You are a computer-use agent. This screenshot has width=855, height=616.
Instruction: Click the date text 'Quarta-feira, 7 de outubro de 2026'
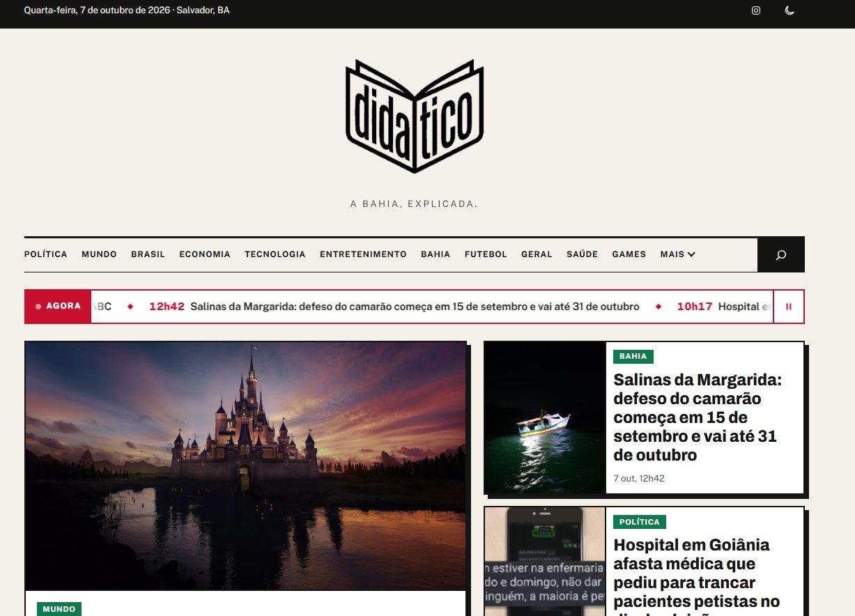tap(97, 10)
